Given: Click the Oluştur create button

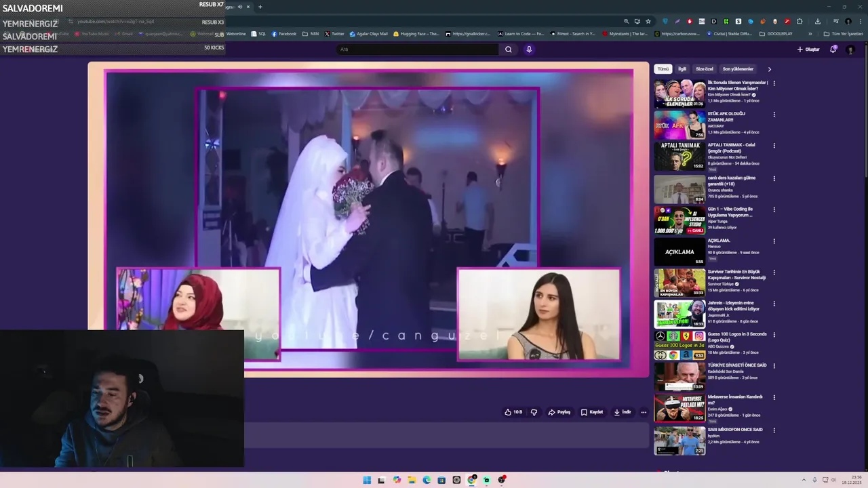Looking at the screenshot, I should [x=808, y=49].
